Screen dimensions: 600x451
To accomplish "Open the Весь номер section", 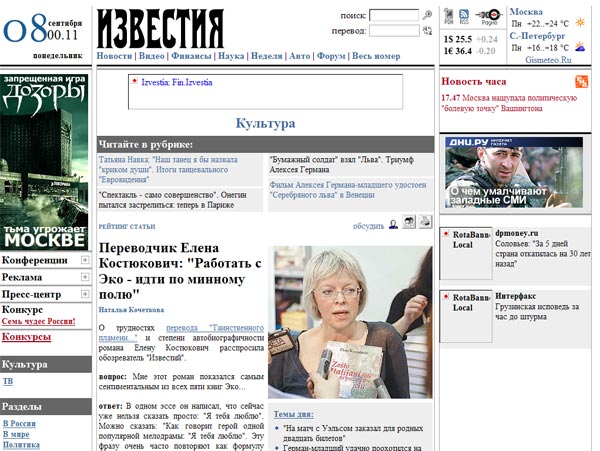I will [376, 56].
